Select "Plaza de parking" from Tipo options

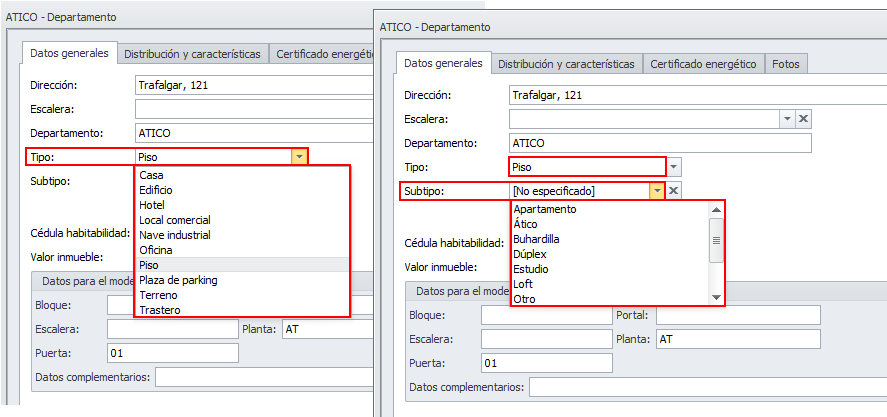click(179, 280)
